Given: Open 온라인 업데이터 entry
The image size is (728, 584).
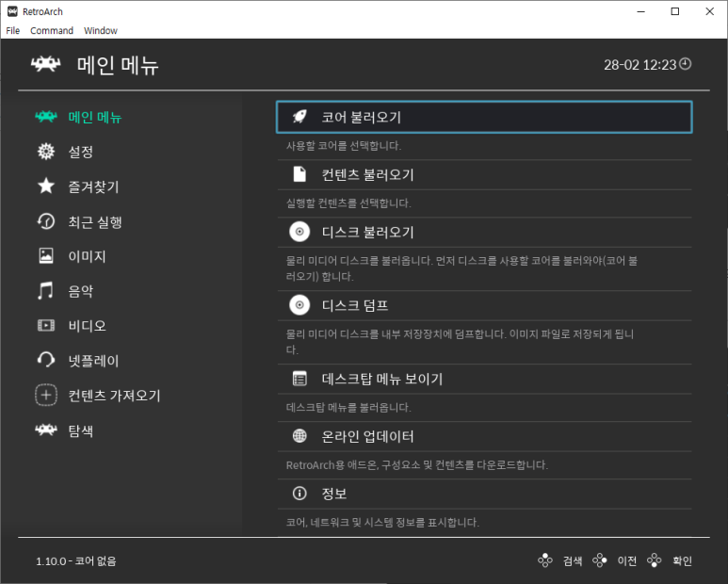Looking at the screenshot, I should [x=484, y=436].
